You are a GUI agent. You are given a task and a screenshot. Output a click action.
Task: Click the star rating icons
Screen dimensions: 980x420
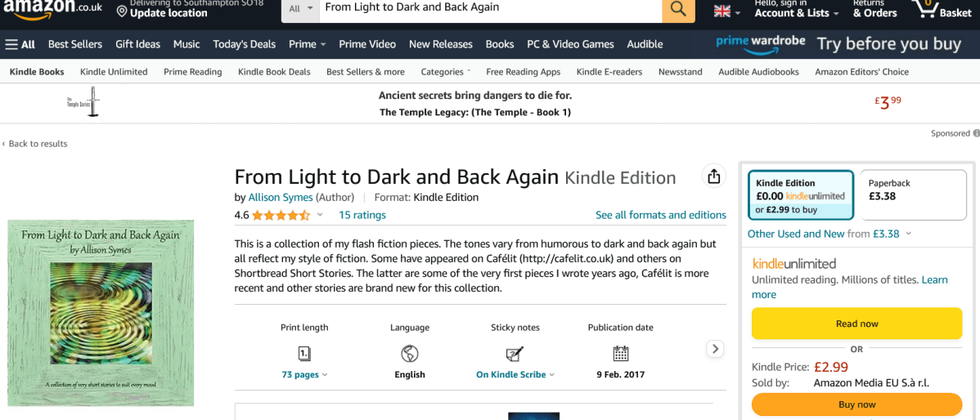click(x=281, y=216)
